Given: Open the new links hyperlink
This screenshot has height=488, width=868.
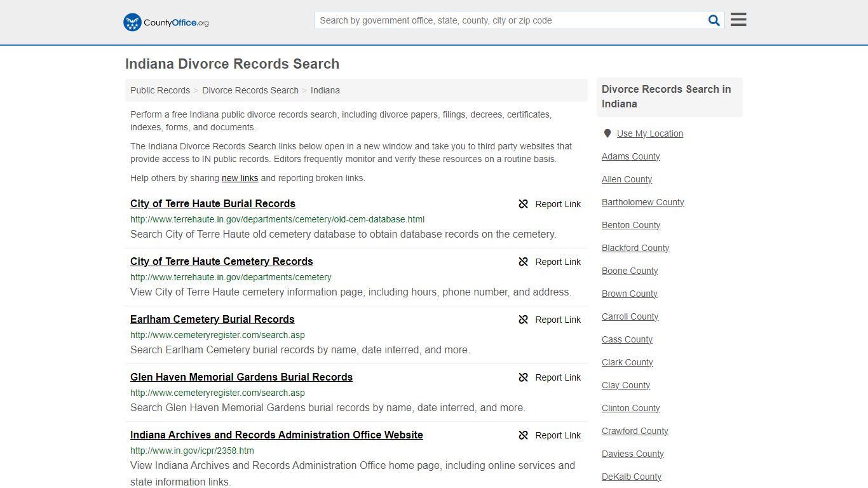Looking at the screenshot, I should coord(240,178).
